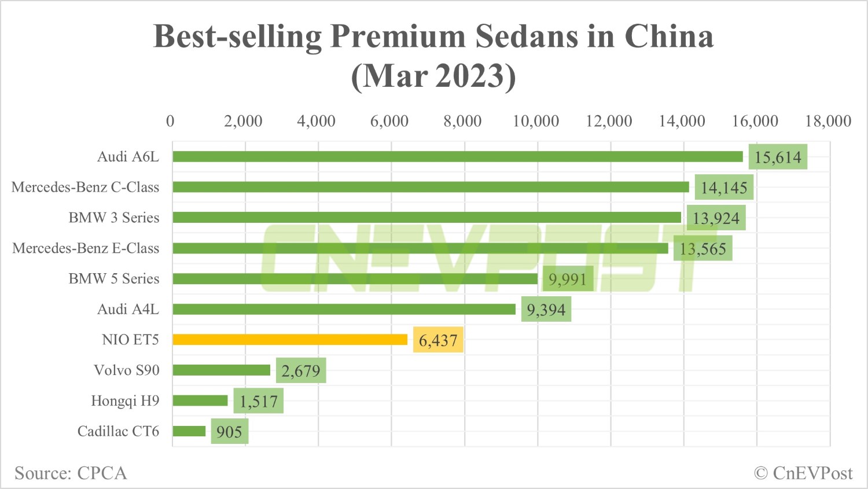Click the 9,991 value label

(x=568, y=279)
